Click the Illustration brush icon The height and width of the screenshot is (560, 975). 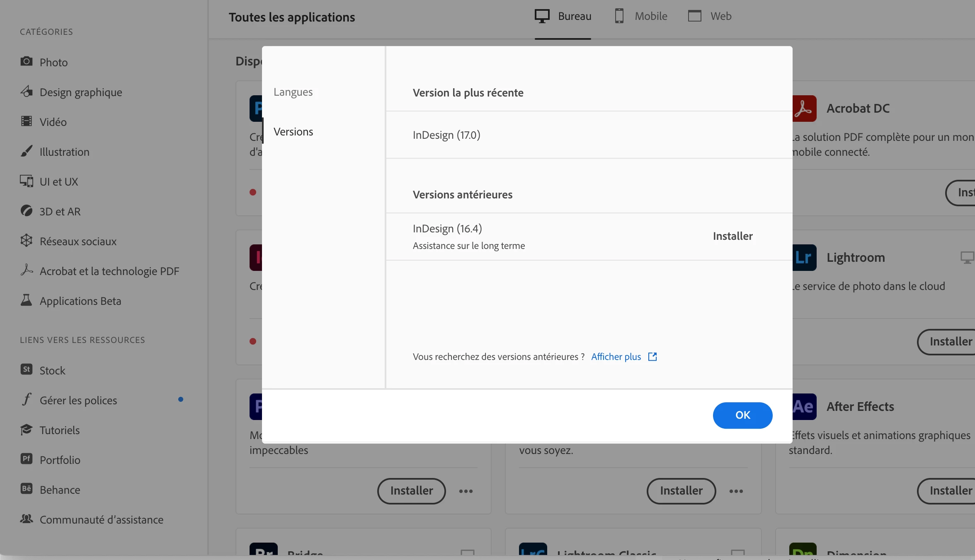pos(27,151)
